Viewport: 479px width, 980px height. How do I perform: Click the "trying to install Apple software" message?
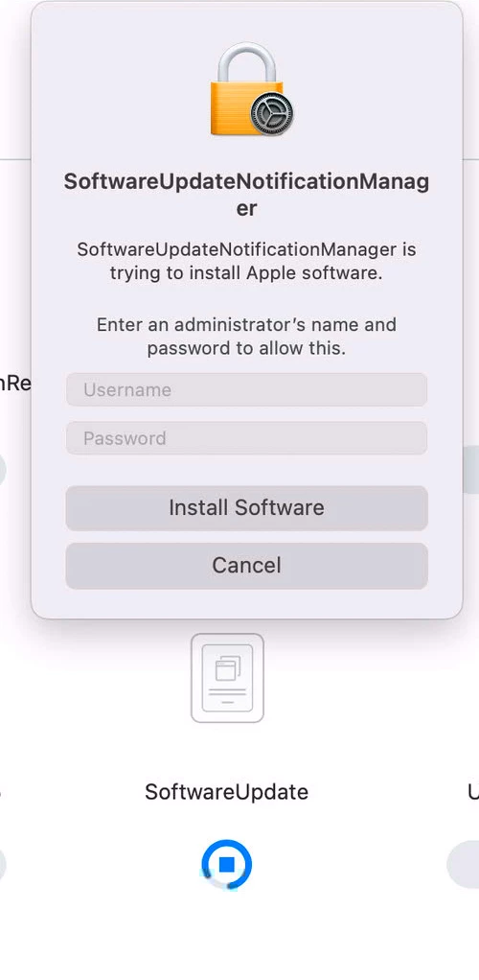pyautogui.click(x=246, y=261)
